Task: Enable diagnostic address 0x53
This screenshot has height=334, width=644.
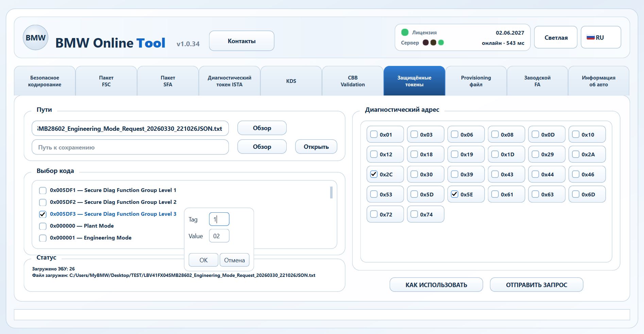Action: coord(374,194)
